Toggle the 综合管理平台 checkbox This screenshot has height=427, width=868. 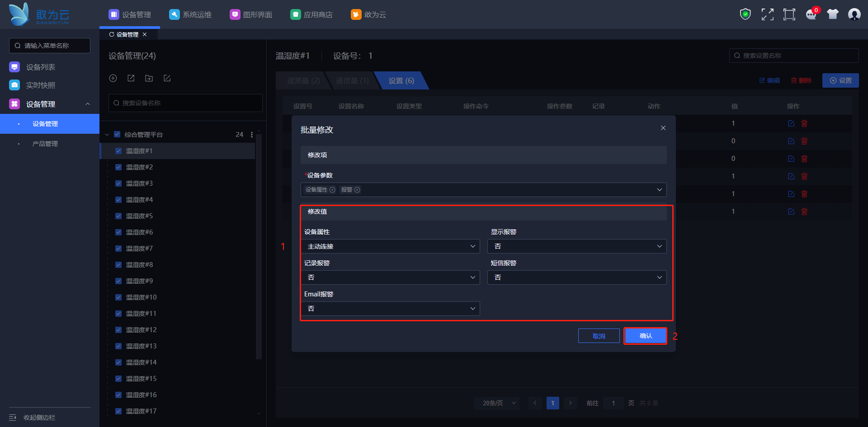[x=117, y=134]
